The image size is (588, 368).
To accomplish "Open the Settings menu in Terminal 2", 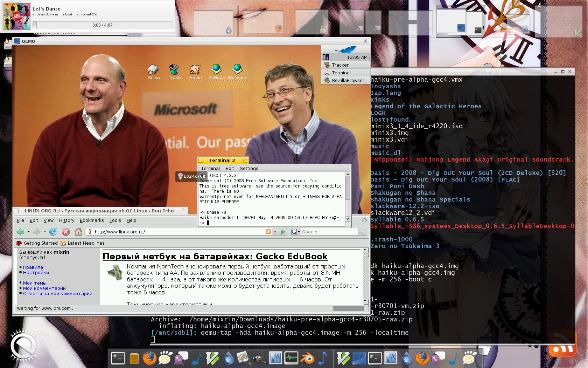I will (249, 169).
